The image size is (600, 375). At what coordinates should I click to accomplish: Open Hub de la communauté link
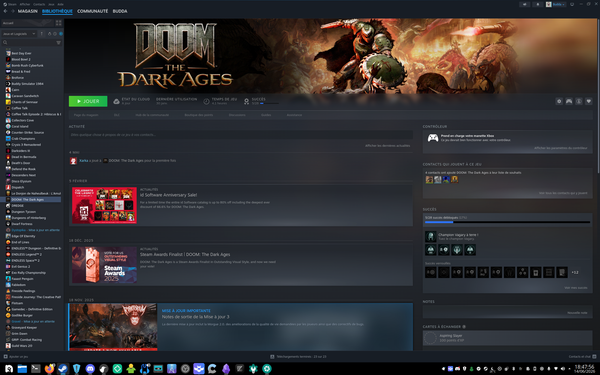[x=152, y=115]
